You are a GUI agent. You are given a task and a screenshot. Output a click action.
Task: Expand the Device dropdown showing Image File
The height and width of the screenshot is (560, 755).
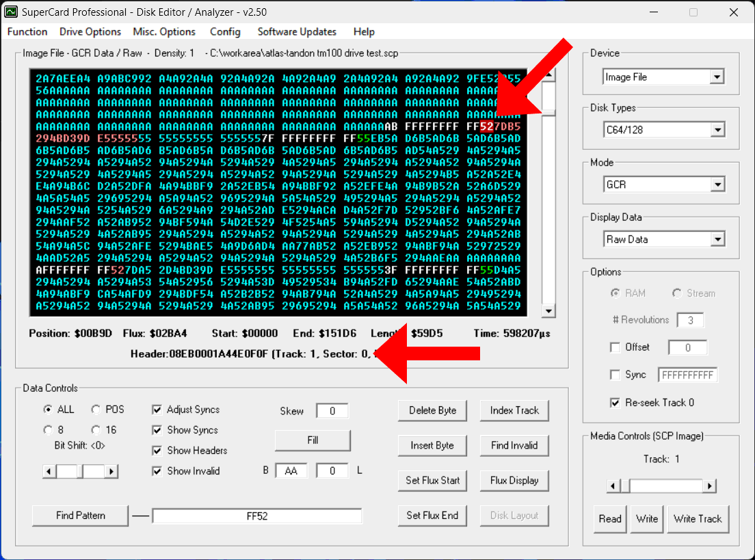coord(717,77)
